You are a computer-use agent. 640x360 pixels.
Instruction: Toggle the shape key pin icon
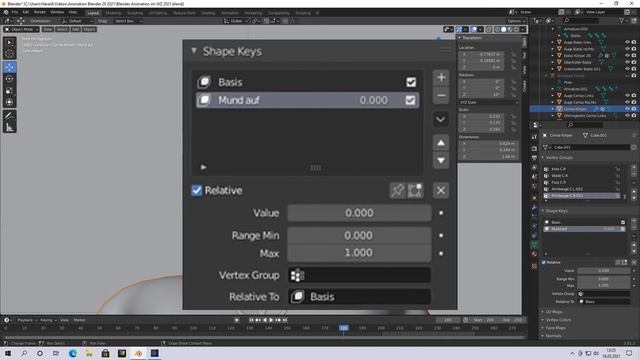[398, 191]
